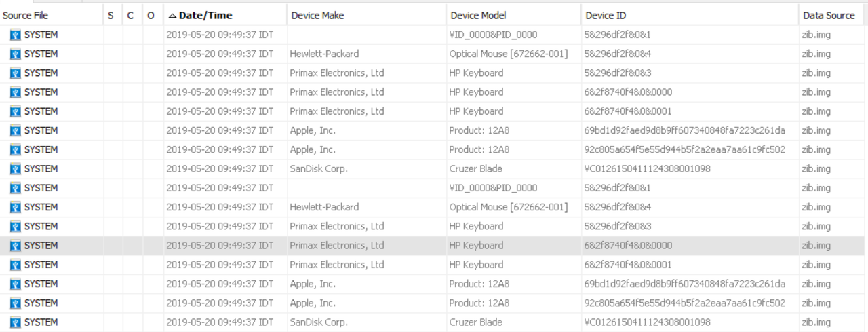Click the Data Source column header
Image resolution: width=868 pixels, height=332 pixels.
pyautogui.click(x=829, y=15)
